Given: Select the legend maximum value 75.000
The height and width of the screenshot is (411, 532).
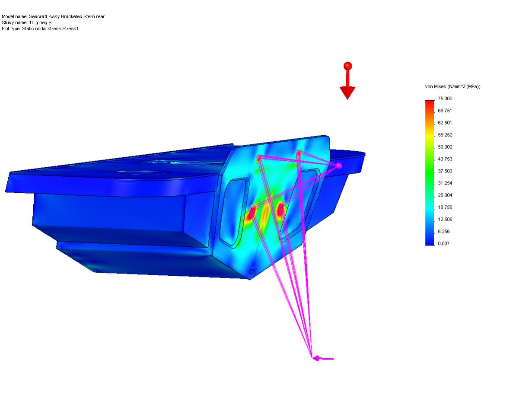Looking at the screenshot, I should 445,99.
